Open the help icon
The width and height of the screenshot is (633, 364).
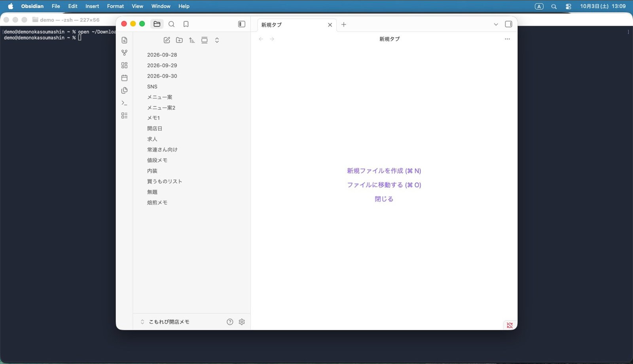[230, 322]
